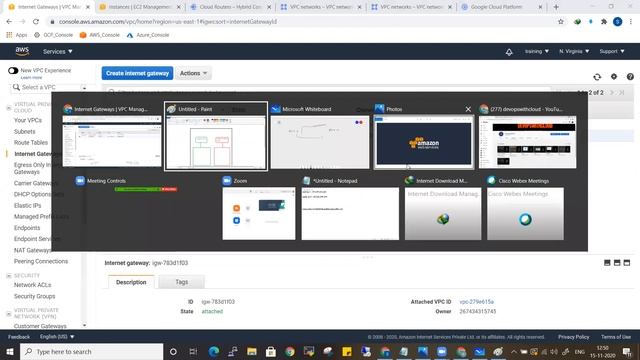The image size is (640, 360).
Task: Open the N. Virginia region dropdown
Action: pos(574,51)
